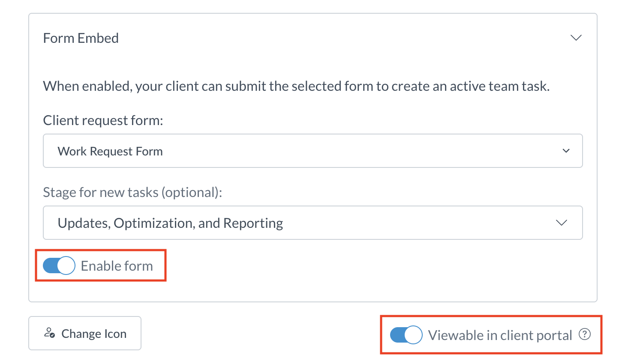619x364 pixels.
Task: Click the white knob of Enable form
Action: tap(66, 266)
